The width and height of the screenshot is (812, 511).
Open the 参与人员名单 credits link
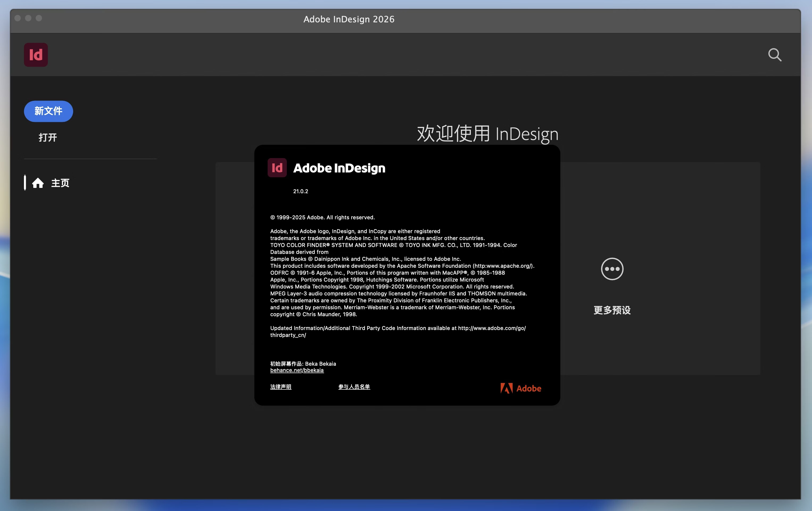click(354, 387)
